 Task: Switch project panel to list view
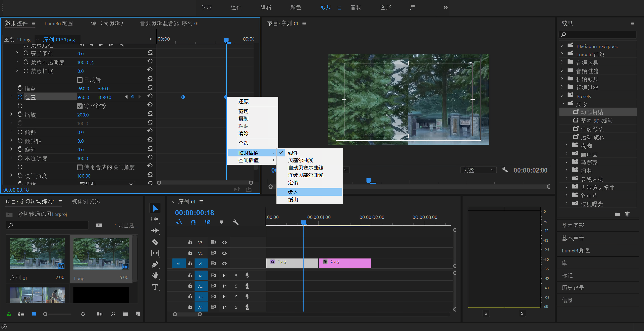pos(21,314)
